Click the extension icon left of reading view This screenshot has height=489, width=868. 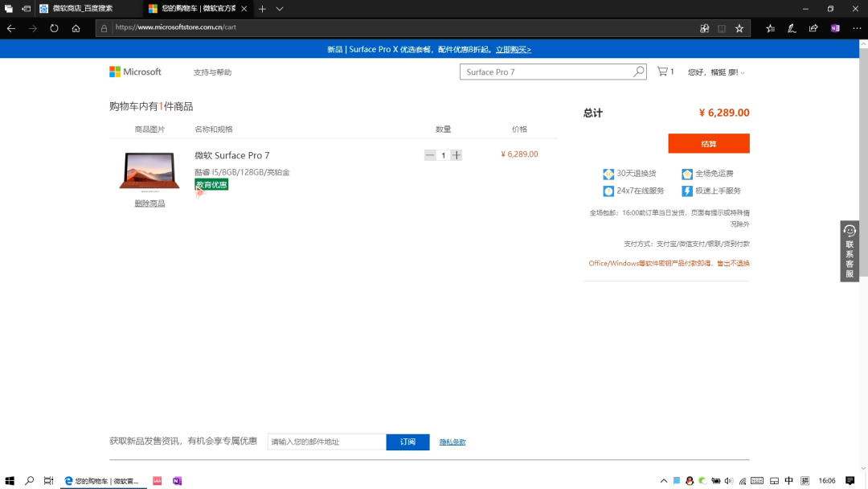(x=704, y=28)
